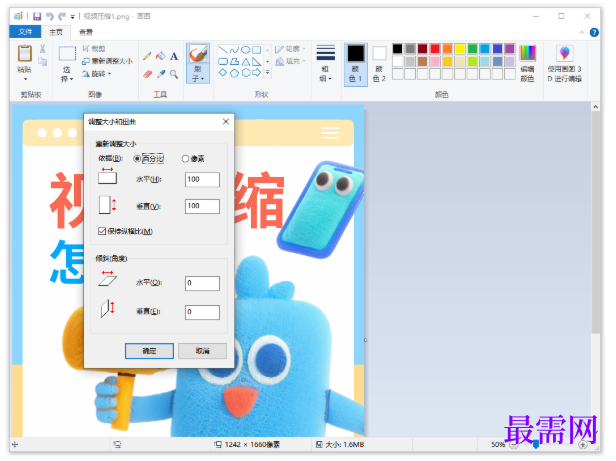This screenshot has width=616, height=461.
Task: Click the Edit with Paint 3D icon
Action: (565, 53)
